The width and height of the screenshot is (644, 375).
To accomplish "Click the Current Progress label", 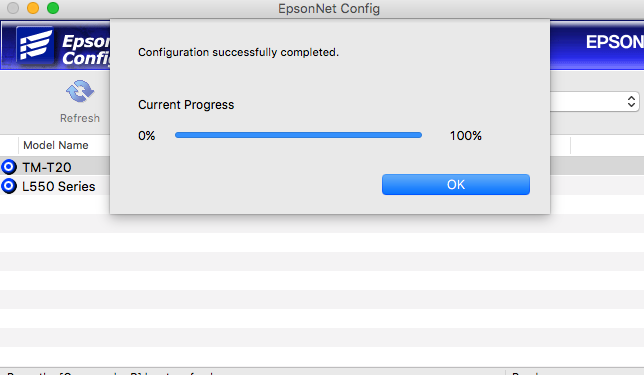I will click(x=186, y=105).
